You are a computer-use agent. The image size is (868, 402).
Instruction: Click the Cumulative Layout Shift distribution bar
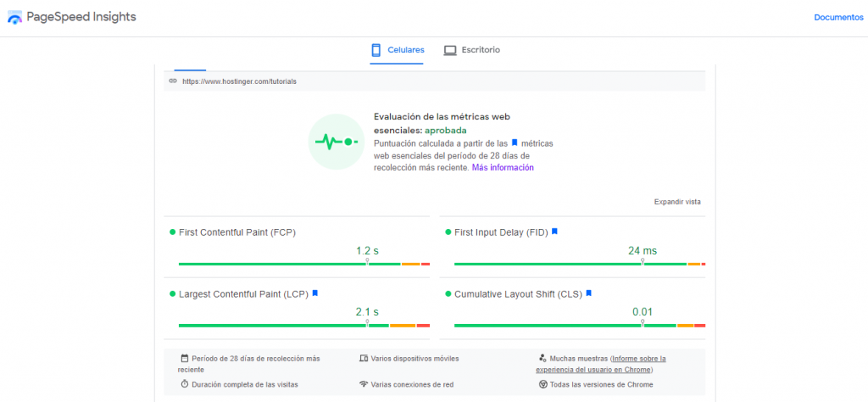(x=579, y=326)
